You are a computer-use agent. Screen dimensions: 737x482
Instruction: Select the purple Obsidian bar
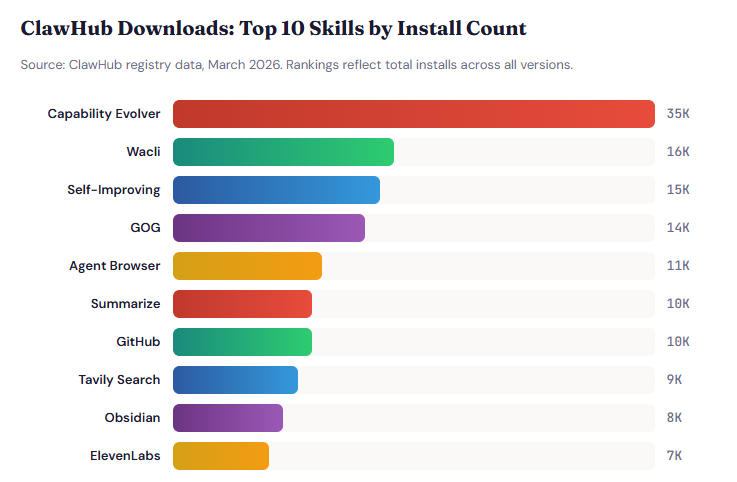228,418
